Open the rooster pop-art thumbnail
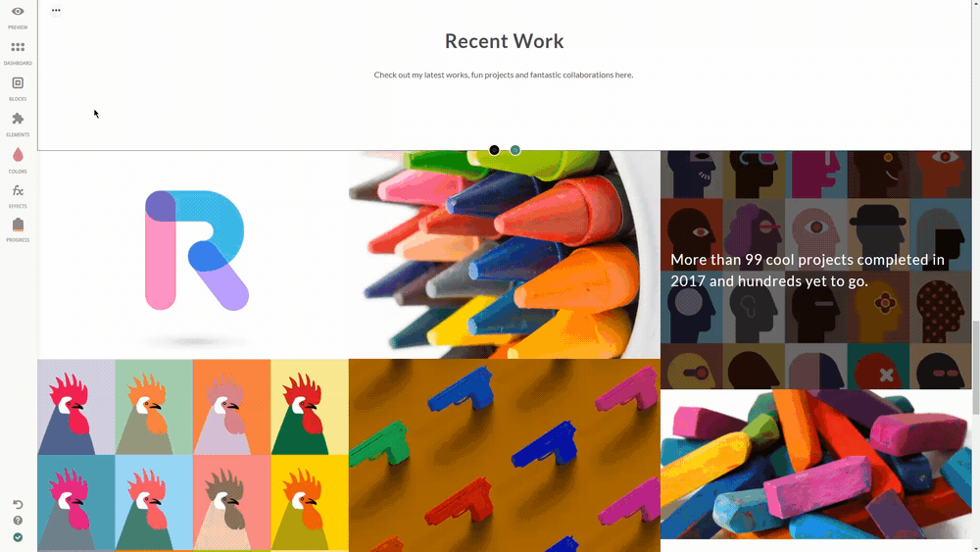The image size is (980, 552). click(193, 455)
